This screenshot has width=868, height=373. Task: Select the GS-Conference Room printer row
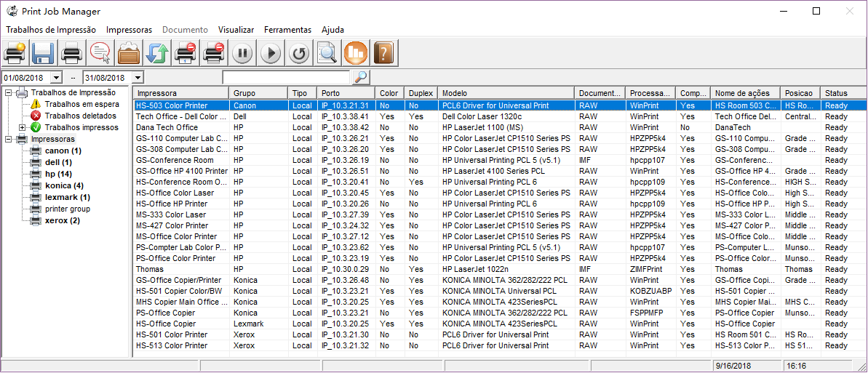coord(500,160)
